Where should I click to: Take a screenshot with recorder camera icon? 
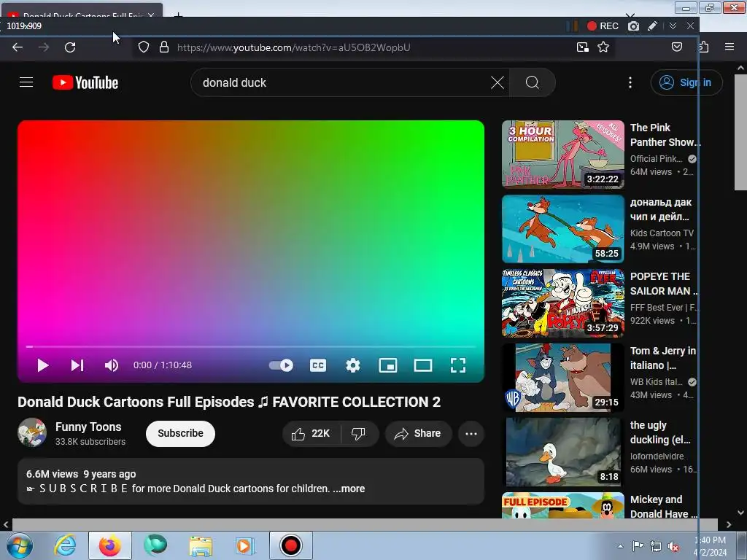click(633, 26)
